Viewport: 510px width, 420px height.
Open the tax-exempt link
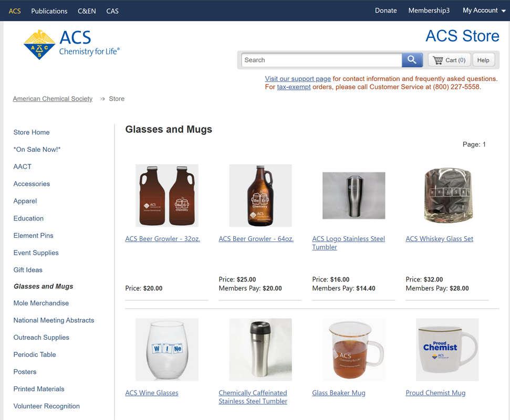(x=294, y=87)
